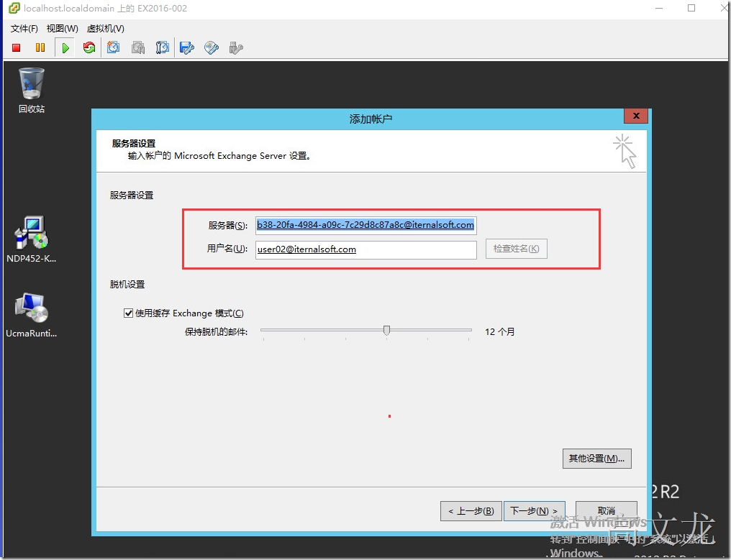Click the '12 个月' value text
This screenshot has height=560, width=731.
pyautogui.click(x=500, y=331)
